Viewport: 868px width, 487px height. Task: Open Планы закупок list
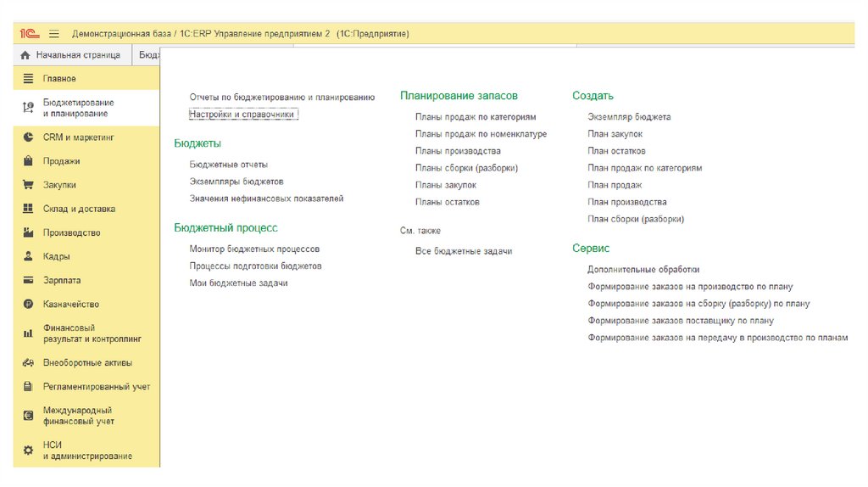[x=446, y=185]
